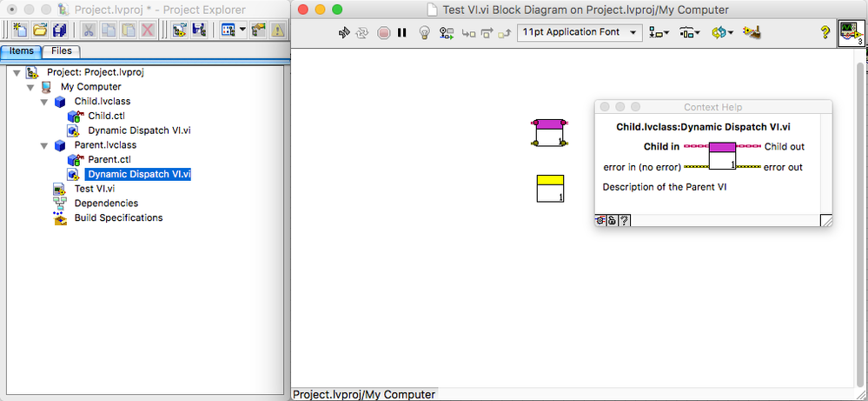Click 'Child in' terminal label in Context Help
Image resolution: width=868 pixels, height=401 pixels.
tap(661, 147)
